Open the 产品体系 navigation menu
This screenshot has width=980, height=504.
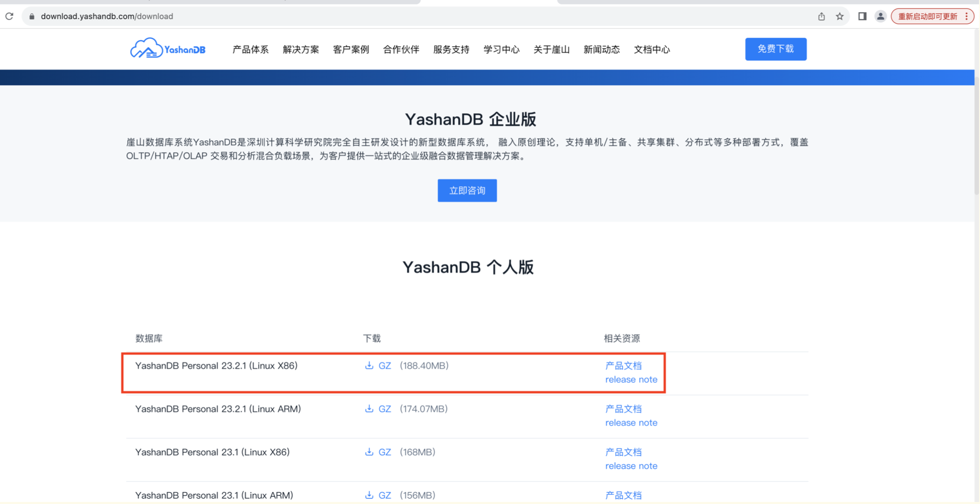point(251,49)
